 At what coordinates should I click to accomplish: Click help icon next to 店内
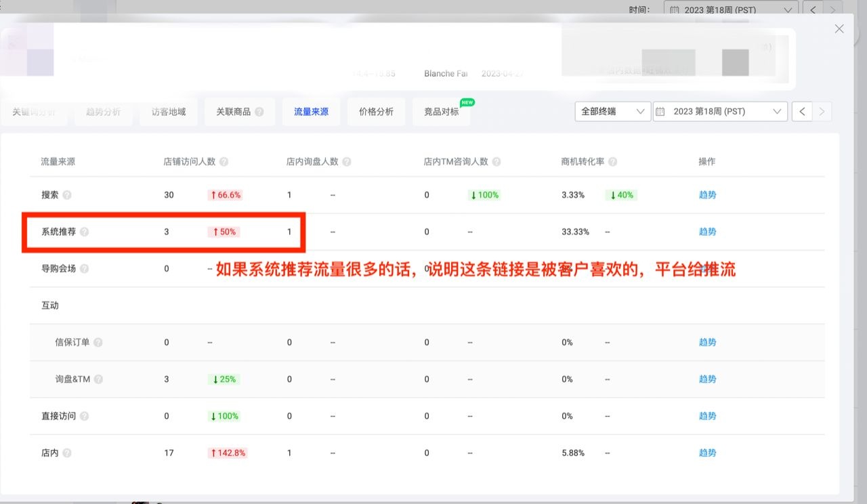pyautogui.click(x=67, y=453)
